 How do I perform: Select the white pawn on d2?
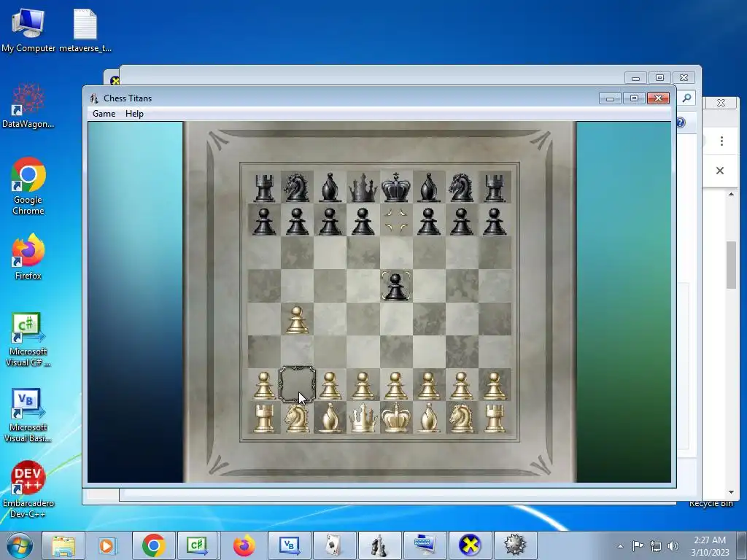[363, 385]
